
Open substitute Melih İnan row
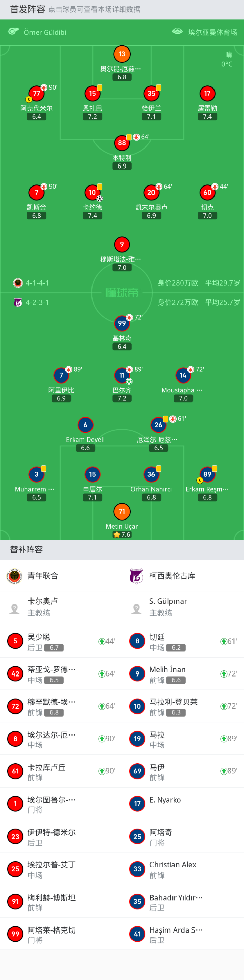[x=183, y=674]
